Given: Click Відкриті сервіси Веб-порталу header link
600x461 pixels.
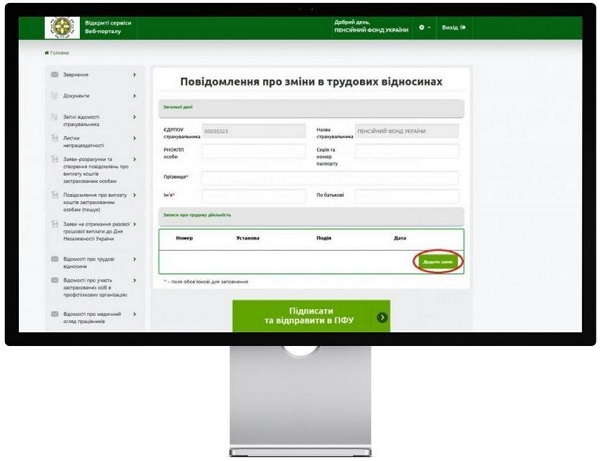Looking at the screenshot, I should [108, 27].
